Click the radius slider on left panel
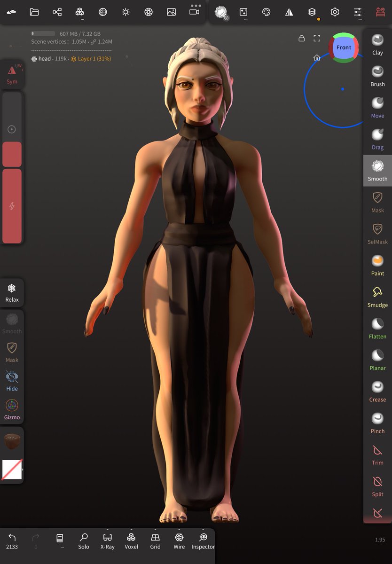The image size is (392, 564). pos(12,129)
